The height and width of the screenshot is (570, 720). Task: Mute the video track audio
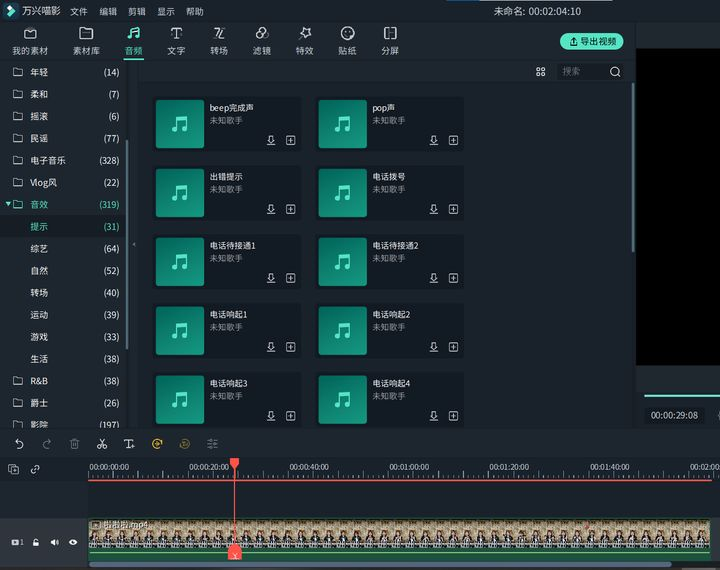click(55, 542)
